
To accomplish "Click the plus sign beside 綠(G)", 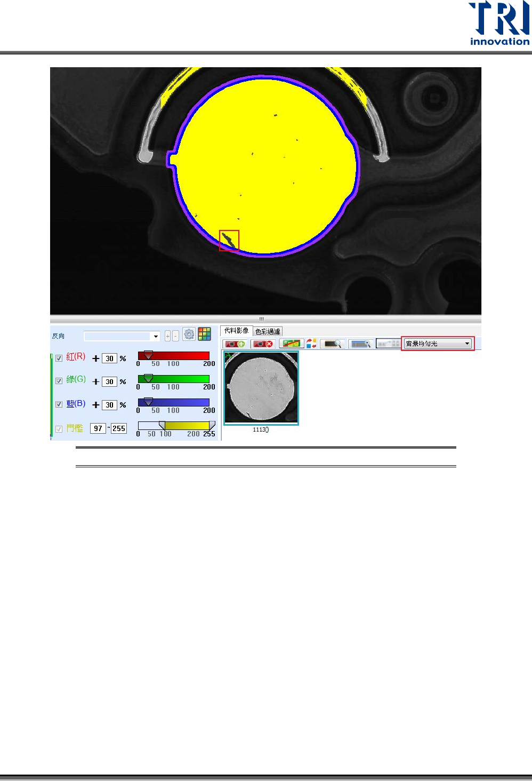I will coord(96,381).
